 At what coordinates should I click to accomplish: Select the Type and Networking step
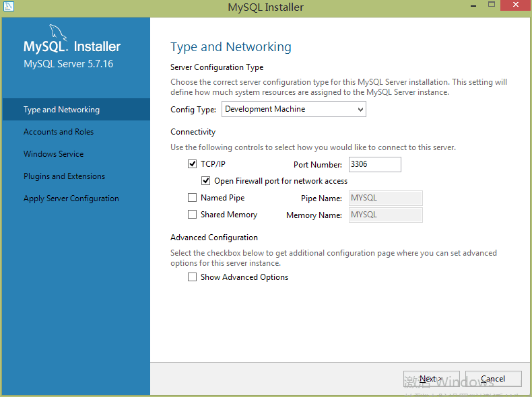pos(61,110)
